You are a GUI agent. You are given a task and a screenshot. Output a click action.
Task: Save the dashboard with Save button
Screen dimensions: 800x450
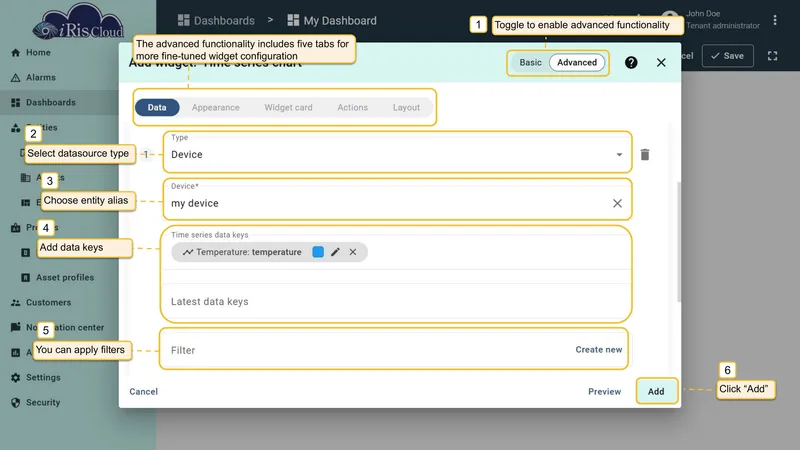tap(728, 56)
